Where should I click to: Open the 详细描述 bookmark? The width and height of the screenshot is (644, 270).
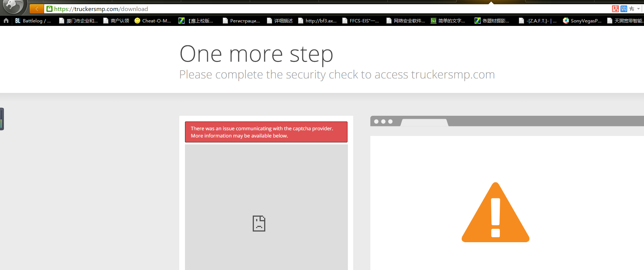(280, 21)
